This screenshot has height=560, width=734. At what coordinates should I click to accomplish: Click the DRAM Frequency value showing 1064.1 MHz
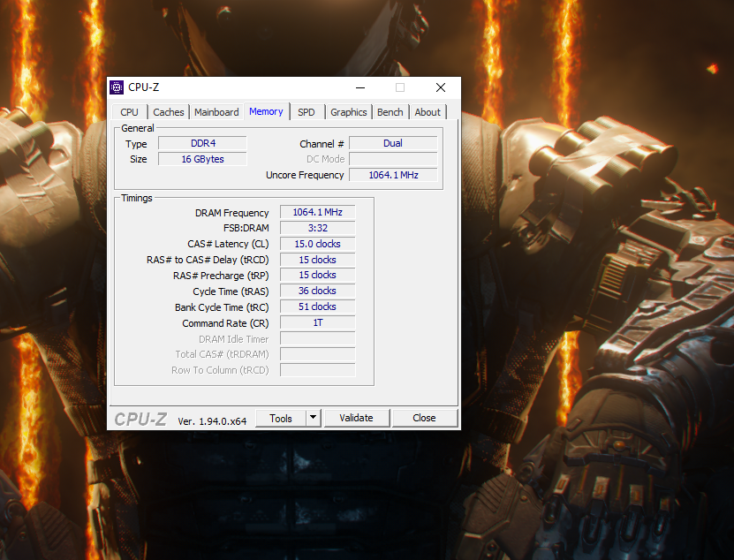[317, 212]
